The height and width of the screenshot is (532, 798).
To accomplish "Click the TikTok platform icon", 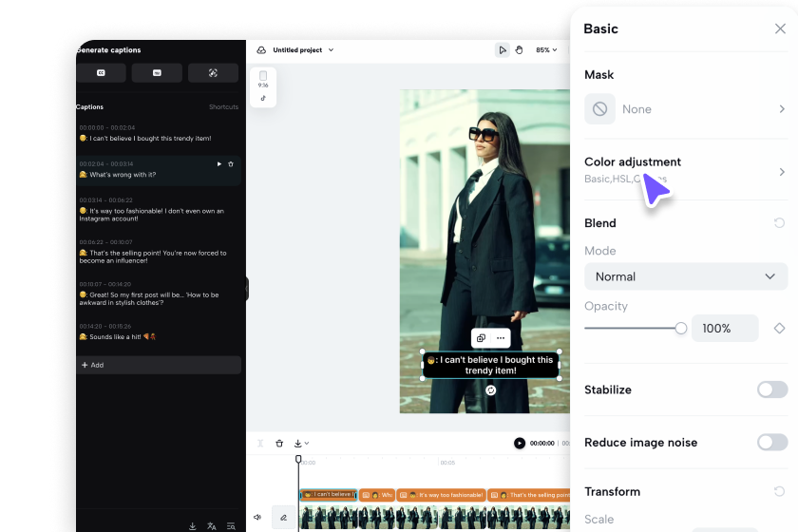I will [263, 98].
